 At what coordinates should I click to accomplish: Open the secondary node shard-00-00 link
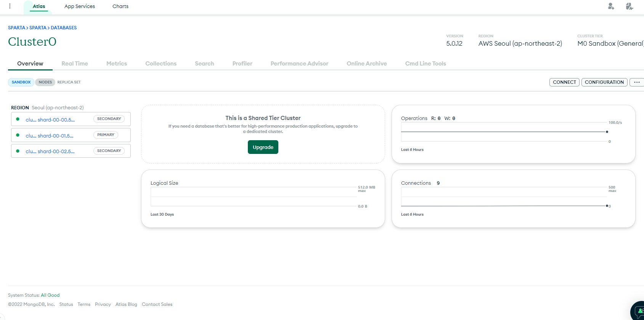point(50,120)
